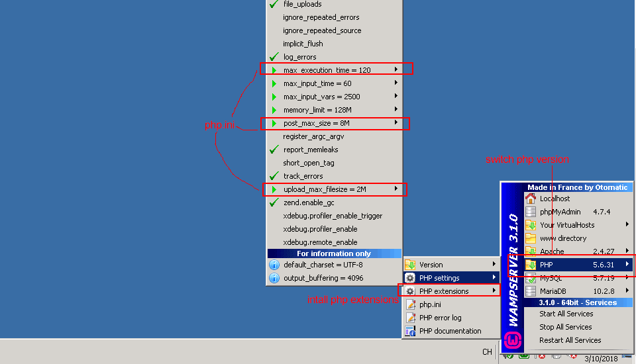The height and width of the screenshot is (364, 636).
Task: Uncheck report_memleaks
Action: pos(335,150)
